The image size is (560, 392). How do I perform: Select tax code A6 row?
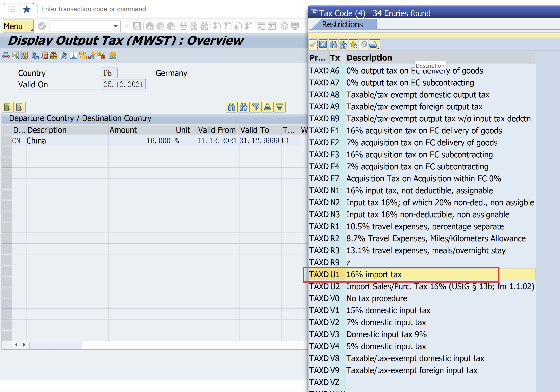422,71
